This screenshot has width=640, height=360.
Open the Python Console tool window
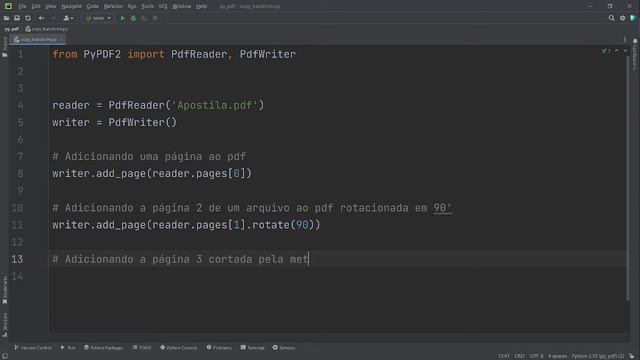[x=178, y=348]
